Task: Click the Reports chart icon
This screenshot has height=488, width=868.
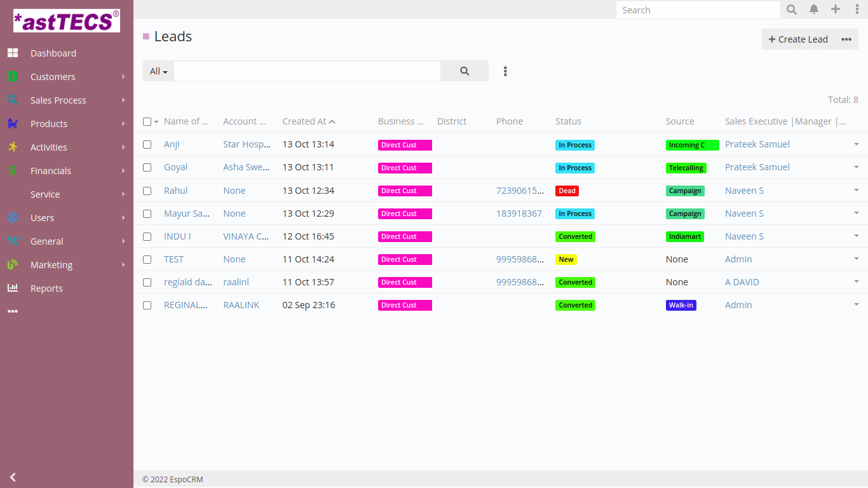Action: coord(13,288)
